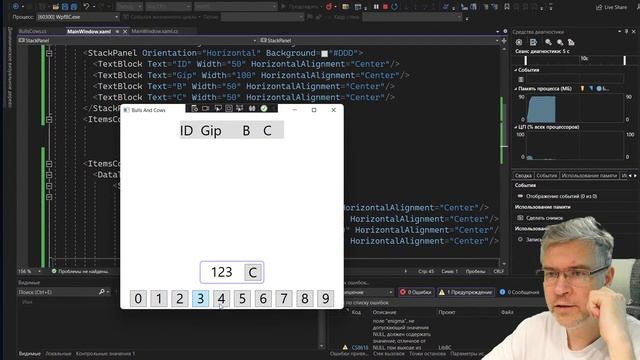The width and height of the screenshot is (640, 360).
Task: Click digit 5 button in Bulls And Cows
Action: pos(242,298)
